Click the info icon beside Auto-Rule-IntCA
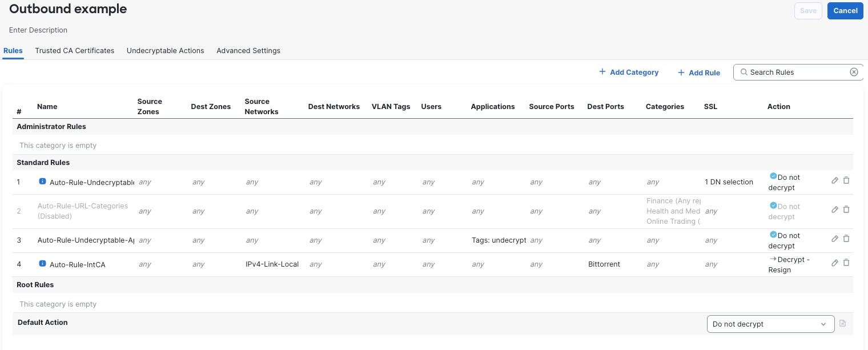 [x=42, y=264]
